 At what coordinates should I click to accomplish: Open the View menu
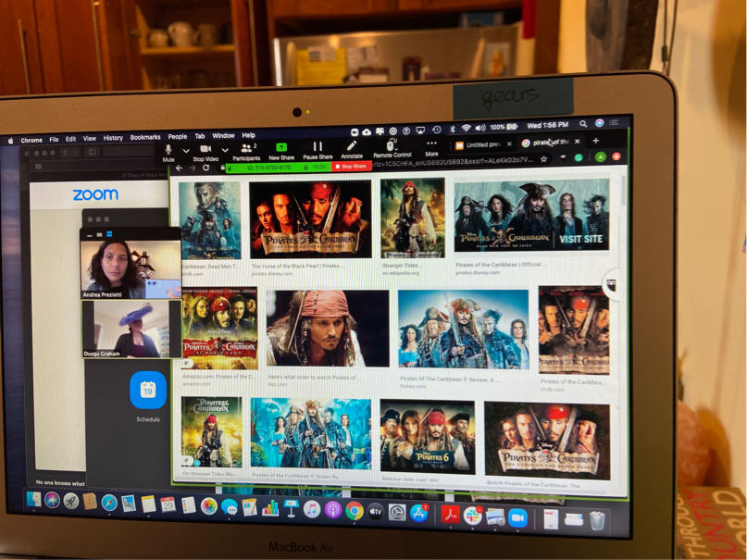click(x=90, y=139)
